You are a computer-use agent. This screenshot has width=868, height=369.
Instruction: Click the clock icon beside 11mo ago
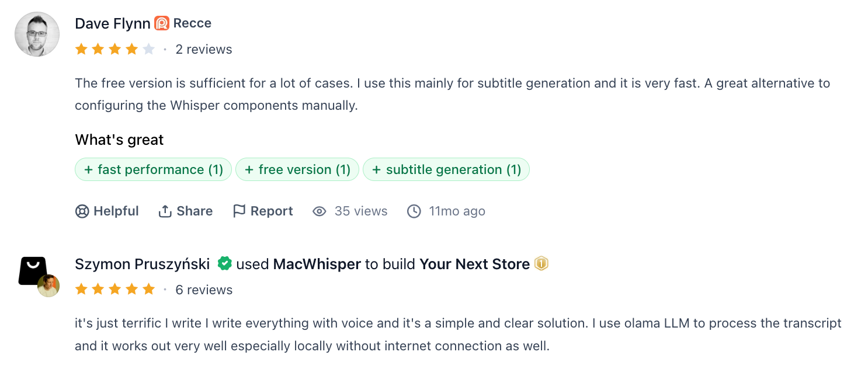(415, 211)
